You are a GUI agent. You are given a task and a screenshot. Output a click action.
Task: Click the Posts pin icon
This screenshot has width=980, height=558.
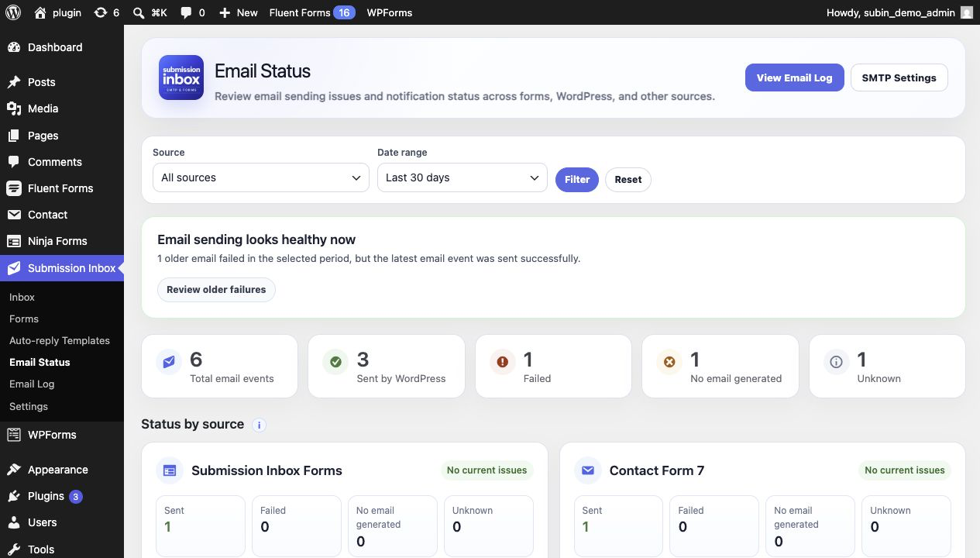(14, 82)
